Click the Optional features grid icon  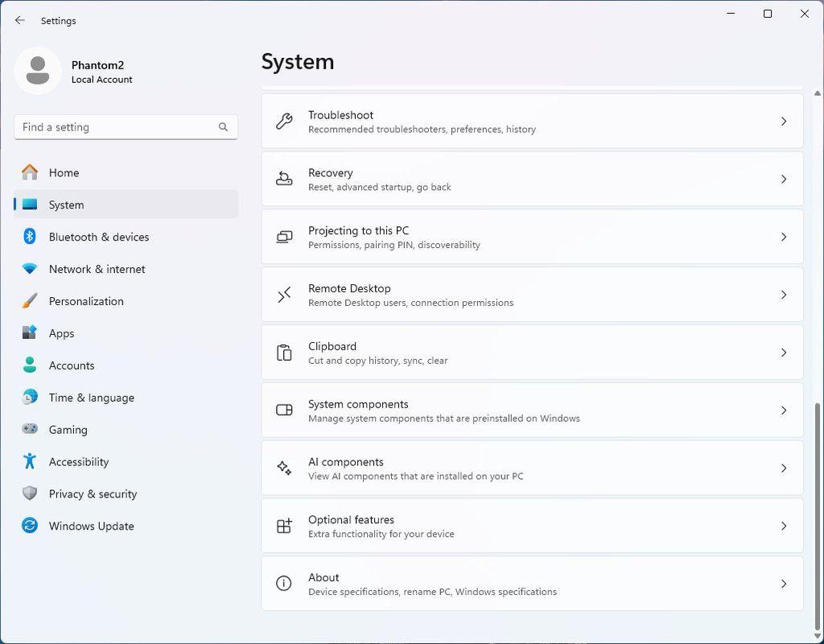point(284,526)
